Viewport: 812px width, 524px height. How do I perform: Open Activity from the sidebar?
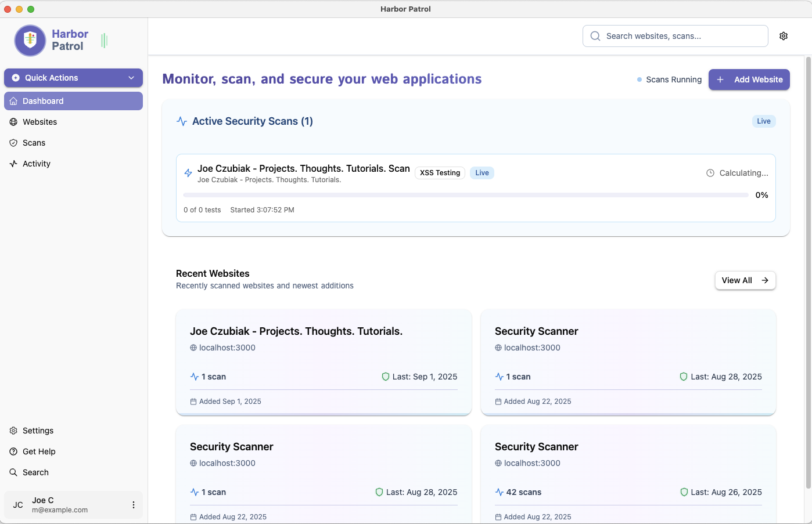[x=36, y=164]
